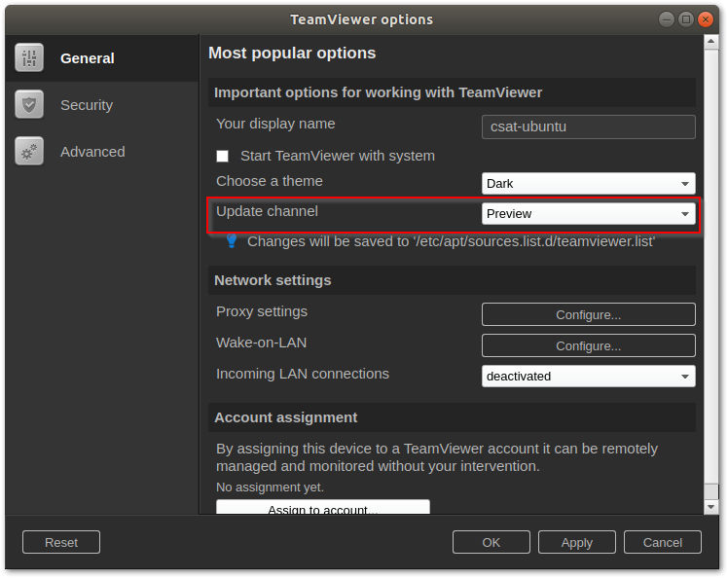The height and width of the screenshot is (578, 728).
Task: Click the General sliders icon
Action: [x=29, y=57]
